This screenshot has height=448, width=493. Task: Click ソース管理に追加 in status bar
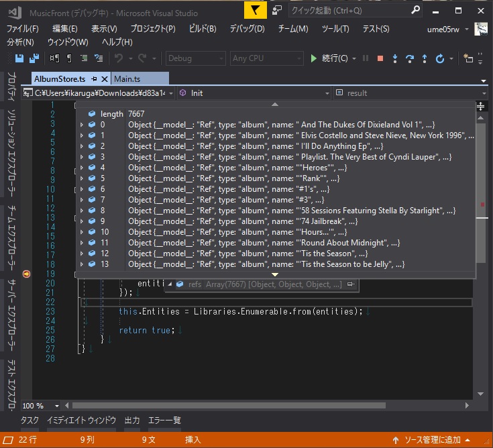[431, 440]
